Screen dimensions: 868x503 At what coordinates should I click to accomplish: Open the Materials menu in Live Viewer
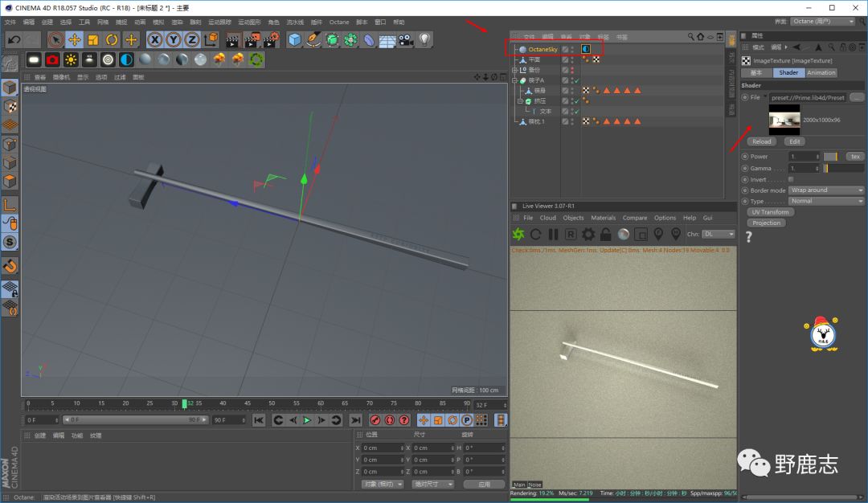(x=603, y=218)
